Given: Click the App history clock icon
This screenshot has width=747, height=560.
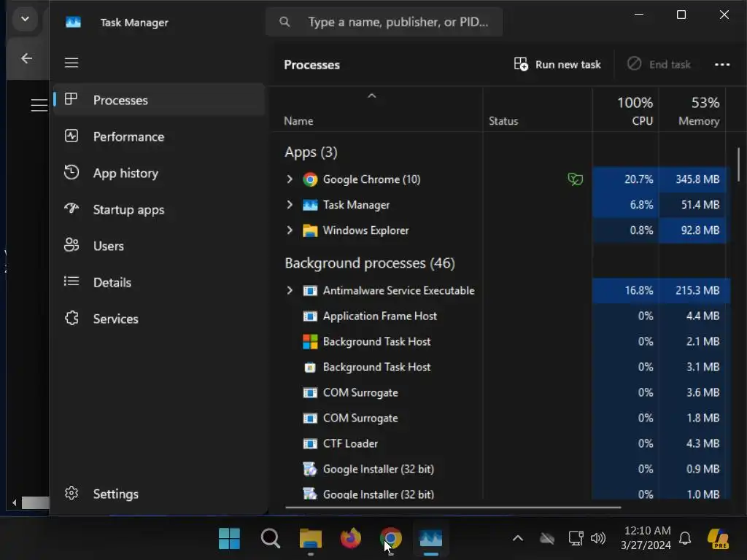Looking at the screenshot, I should click(71, 172).
